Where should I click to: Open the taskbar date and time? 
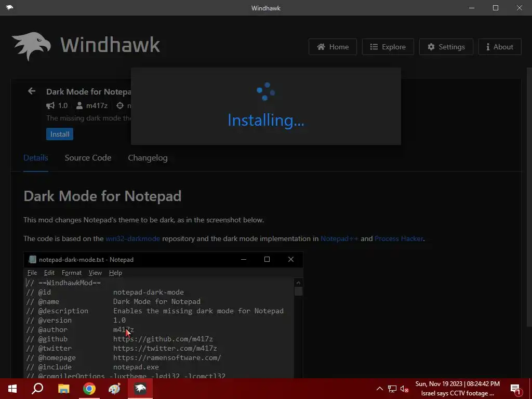[x=457, y=384]
